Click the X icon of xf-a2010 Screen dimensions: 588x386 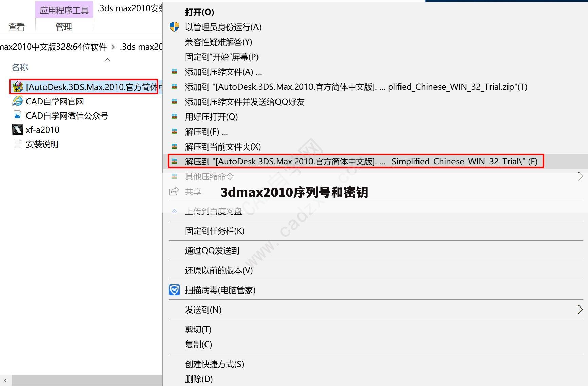click(18, 129)
